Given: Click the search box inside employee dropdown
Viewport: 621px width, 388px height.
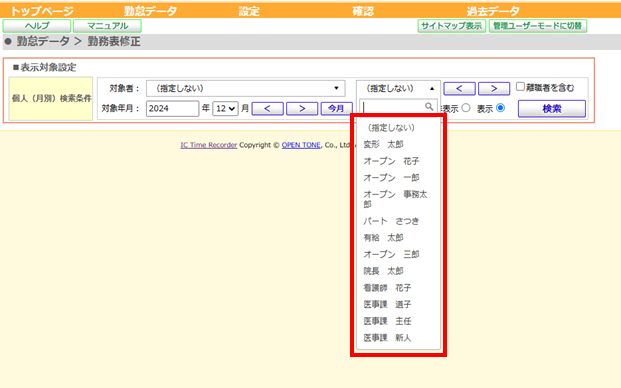Looking at the screenshot, I should 398,107.
